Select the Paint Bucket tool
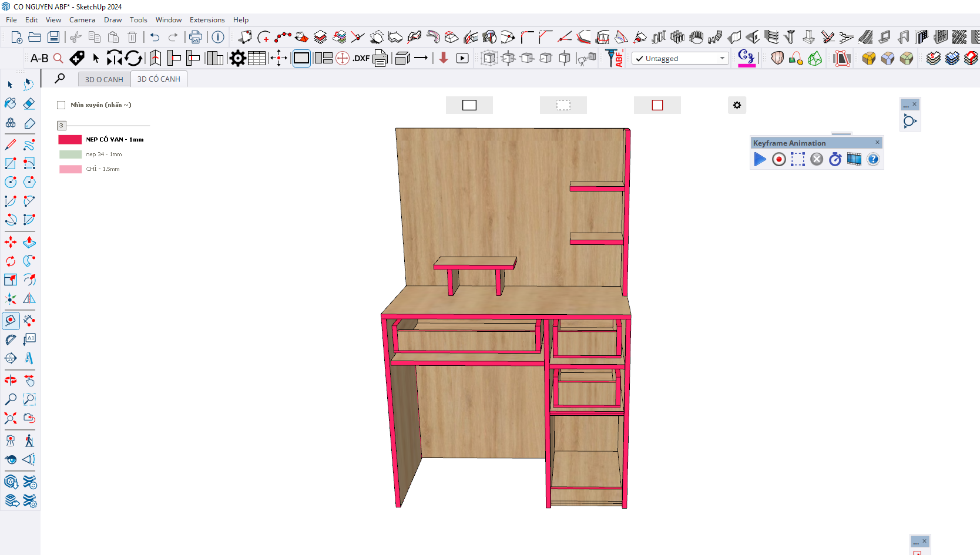The width and height of the screenshot is (980, 555). point(11,104)
